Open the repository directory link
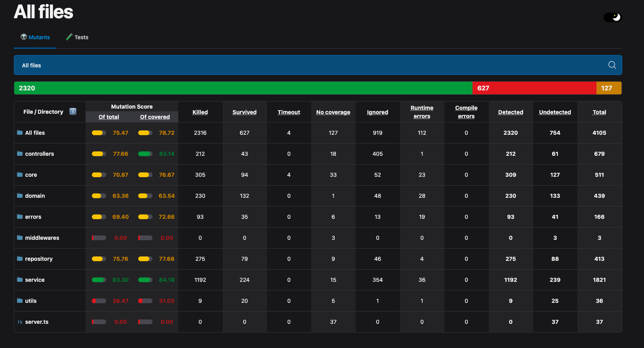The image size is (644, 348). [x=39, y=259]
